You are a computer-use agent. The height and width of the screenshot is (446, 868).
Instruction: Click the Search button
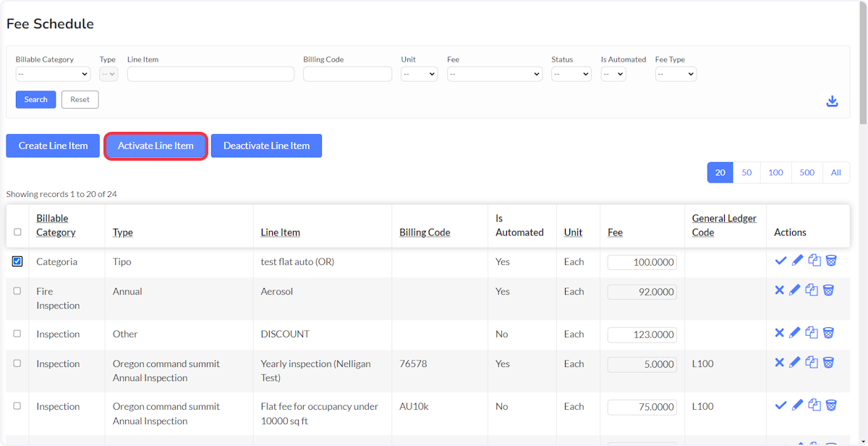point(35,99)
